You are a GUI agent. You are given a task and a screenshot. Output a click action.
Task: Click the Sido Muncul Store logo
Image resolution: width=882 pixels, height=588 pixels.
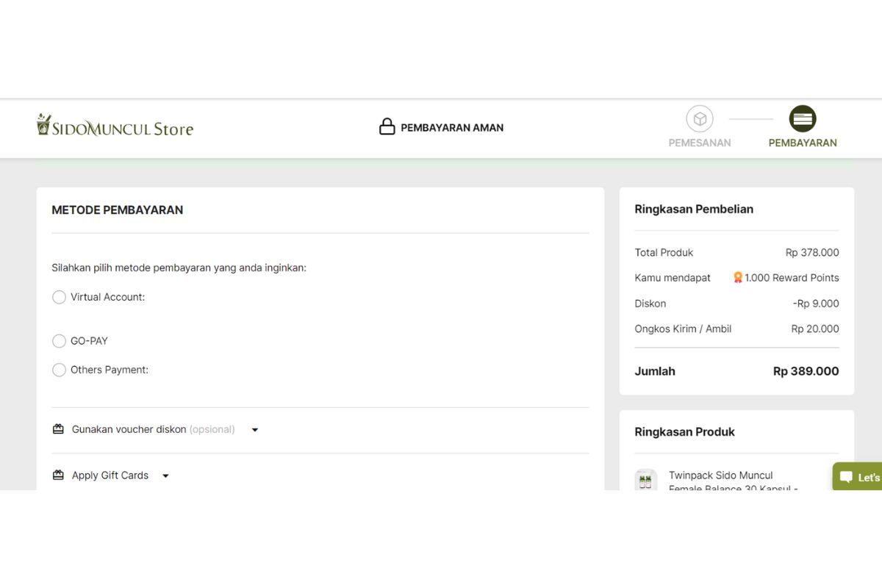(115, 126)
